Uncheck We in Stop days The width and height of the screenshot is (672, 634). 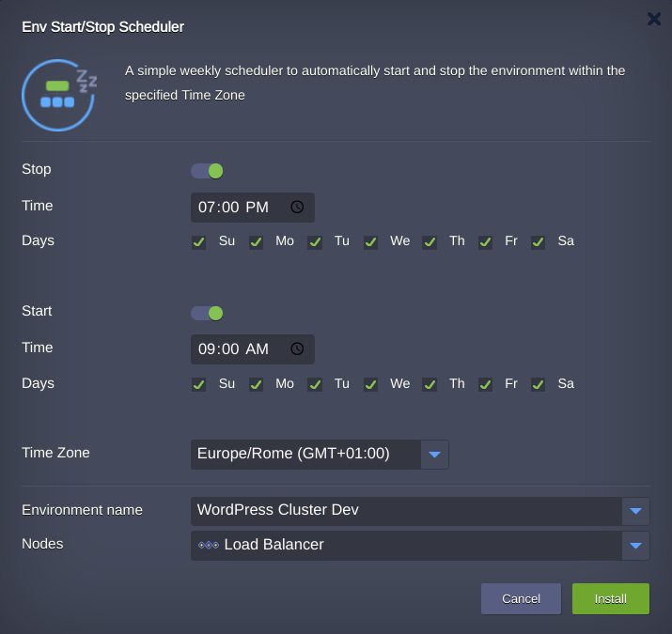tap(371, 242)
